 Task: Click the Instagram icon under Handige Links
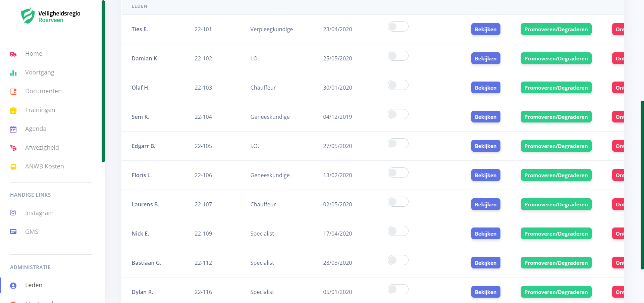(13, 213)
